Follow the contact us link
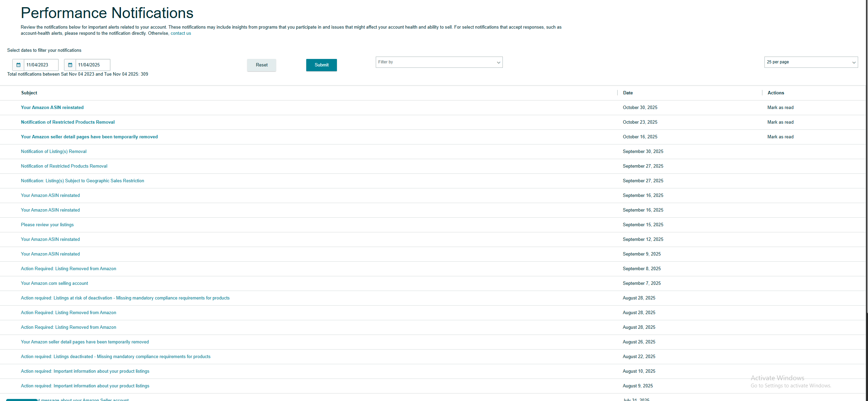The image size is (868, 401). tap(181, 33)
